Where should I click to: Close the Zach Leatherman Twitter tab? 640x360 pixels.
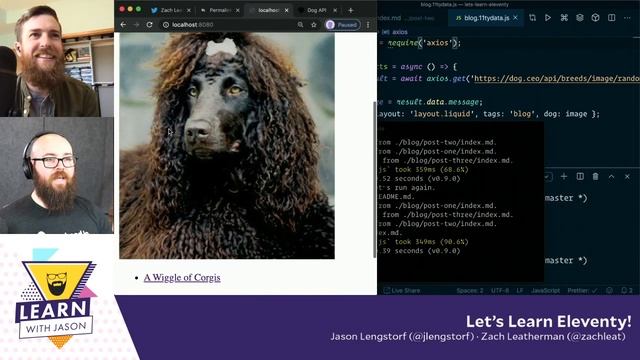click(189, 10)
